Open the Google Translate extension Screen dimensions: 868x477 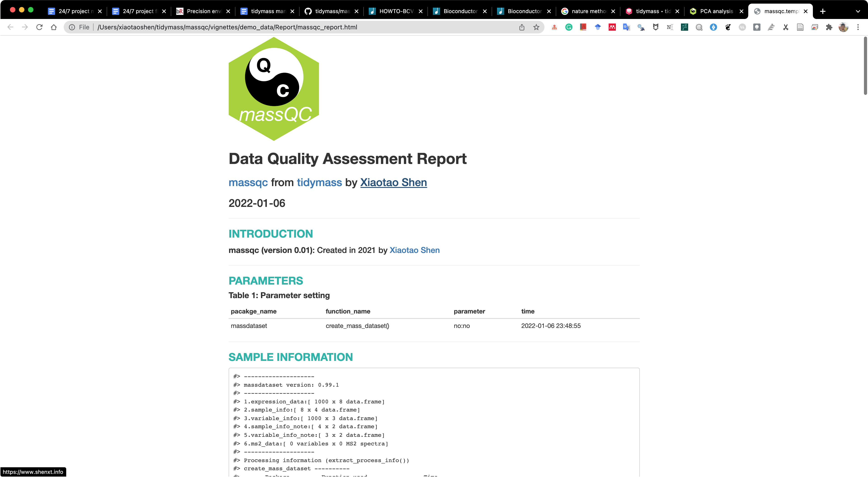coord(627,27)
